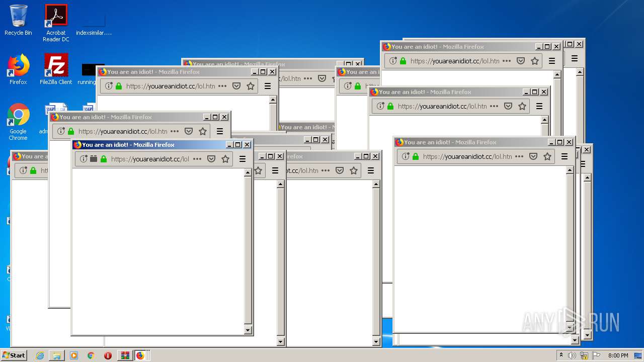
Task: Save to Pocket in middle-right Firefox window
Action: pos(508,106)
